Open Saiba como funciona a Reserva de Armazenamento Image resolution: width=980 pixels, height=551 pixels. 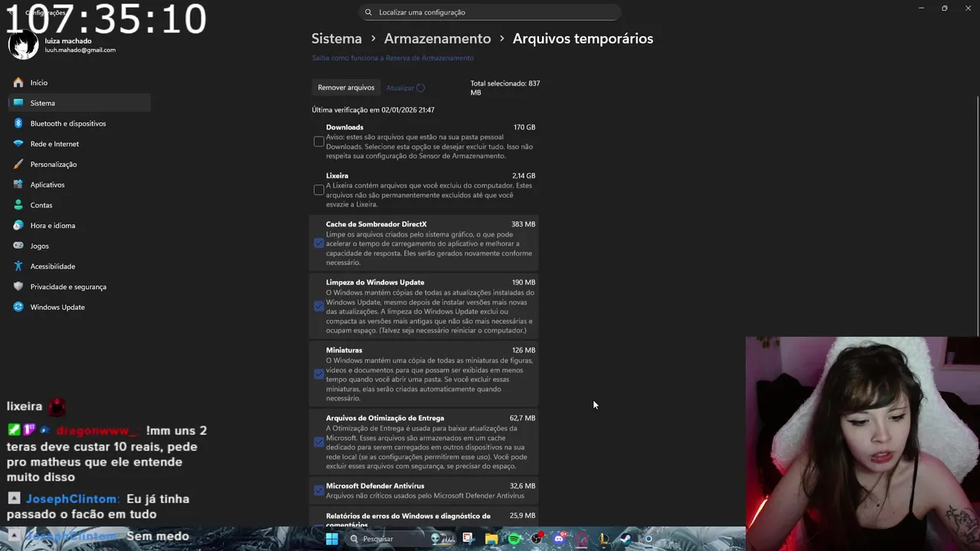point(393,58)
